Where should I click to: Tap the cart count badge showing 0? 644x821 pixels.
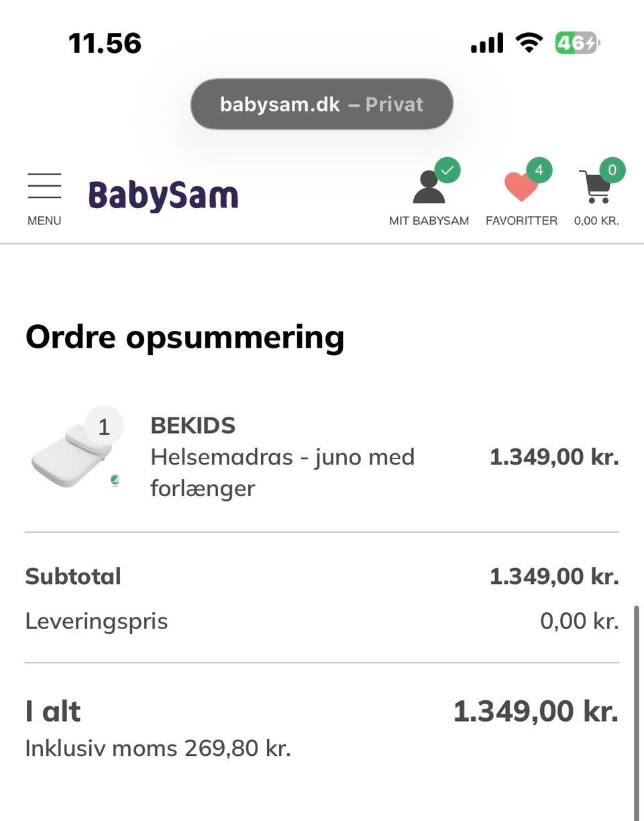tap(612, 171)
